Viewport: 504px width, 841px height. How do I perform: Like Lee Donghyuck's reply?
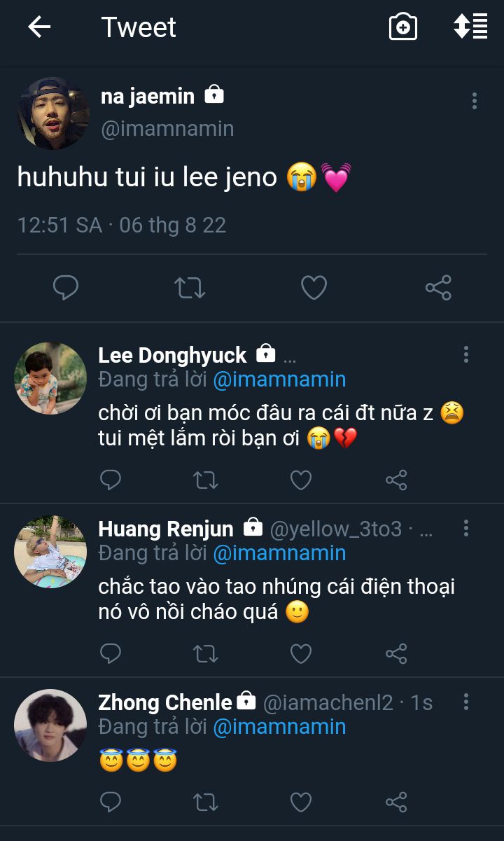point(301,480)
